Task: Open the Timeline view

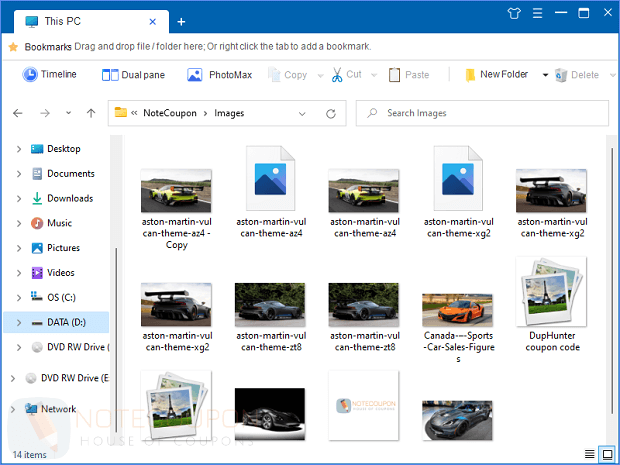Action: tap(49, 74)
